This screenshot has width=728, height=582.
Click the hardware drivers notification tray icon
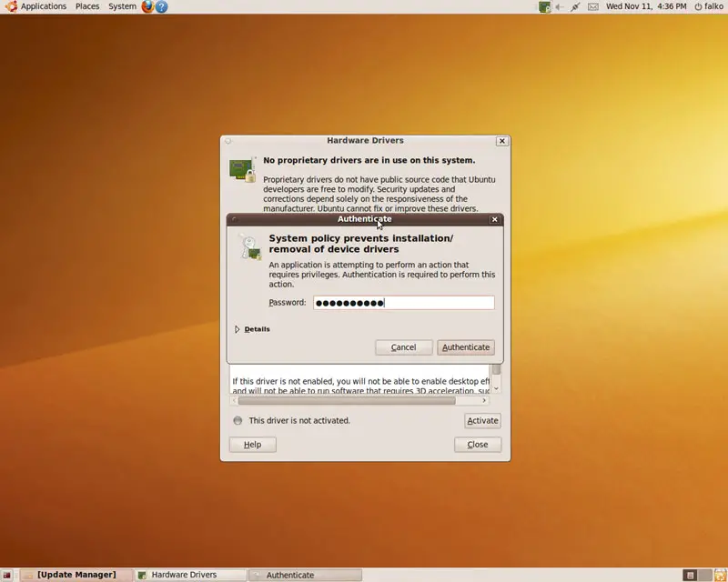[544, 6]
